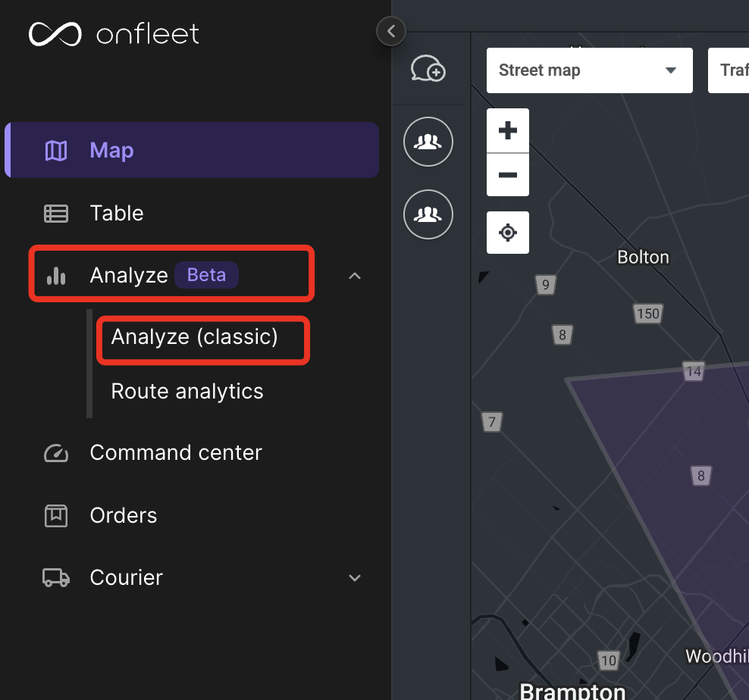The height and width of the screenshot is (700, 749).
Task: Click the Courier truck icon
Action: tap(56, 577)
